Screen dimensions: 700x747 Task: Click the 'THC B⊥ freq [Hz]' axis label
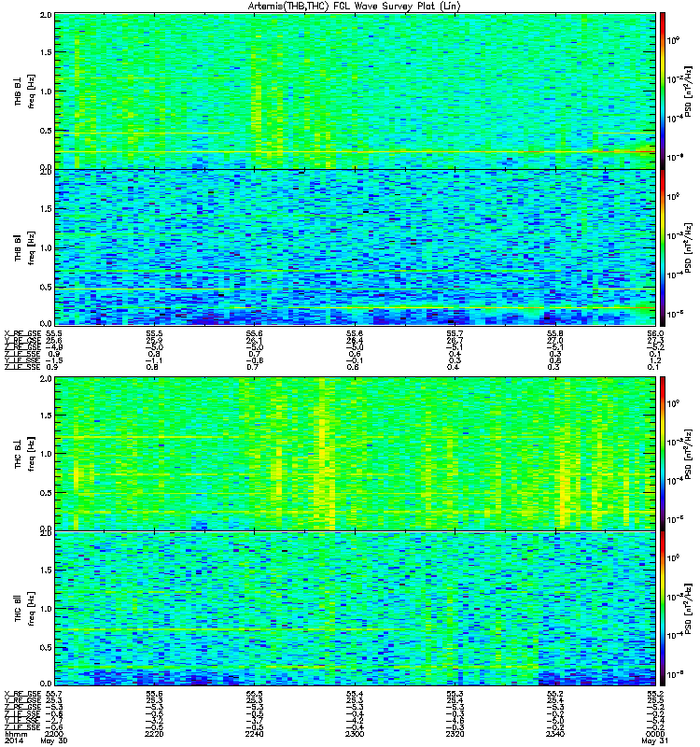pos(24,454)
